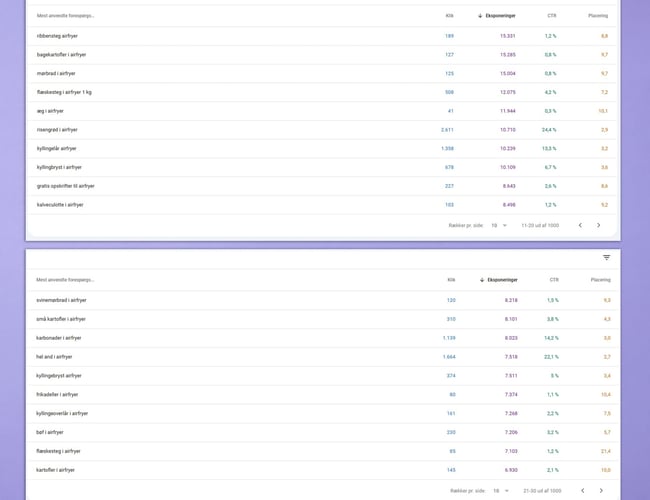Select the 'hel and i airfryer' row
This screenshot has height=500, width=650.
(54, 356)
